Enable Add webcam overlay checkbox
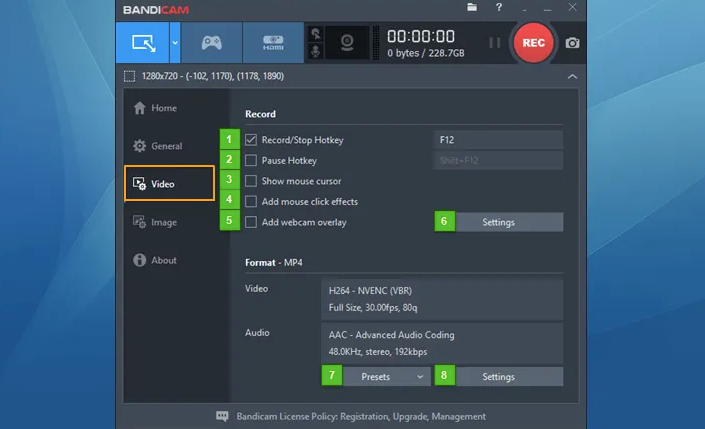The image size is (705, 429). click(251, 222)
